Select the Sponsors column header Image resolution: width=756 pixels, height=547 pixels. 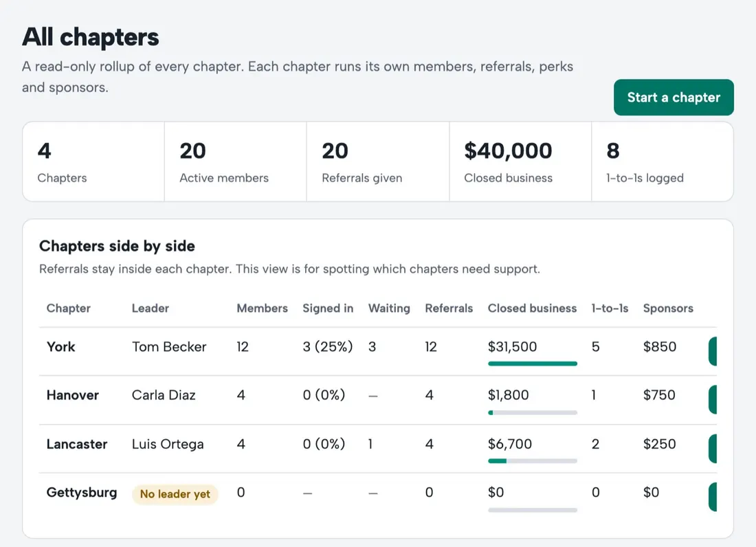[x=668, y=309]
